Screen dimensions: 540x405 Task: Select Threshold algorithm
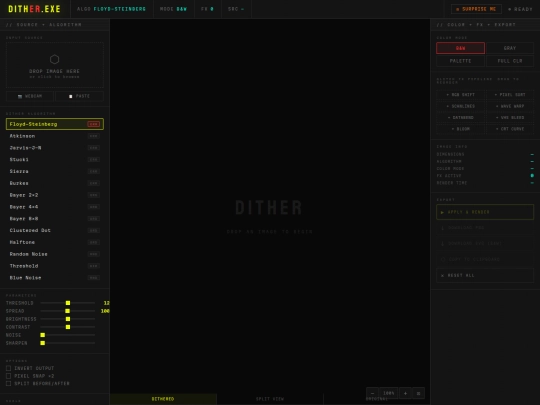(55, 266)
